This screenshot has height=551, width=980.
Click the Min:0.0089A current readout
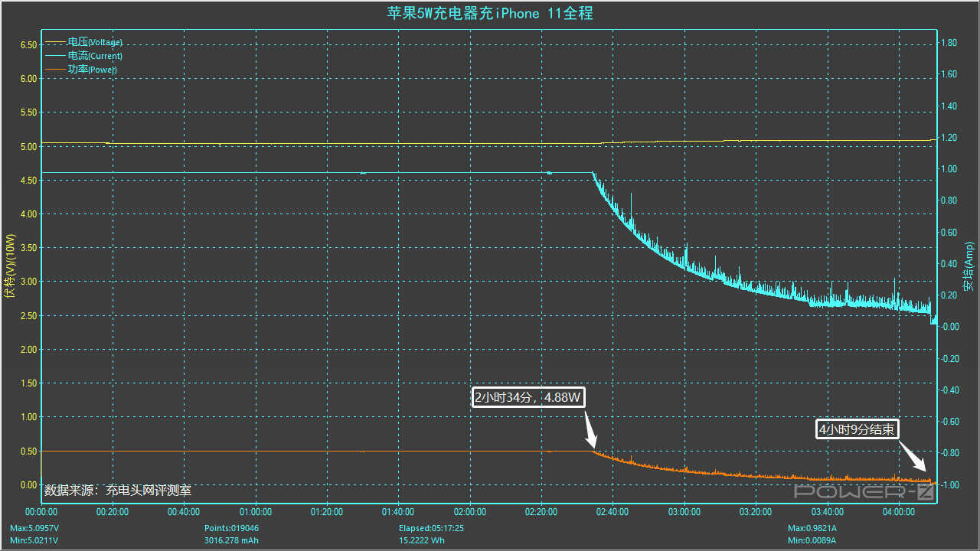click(x=812, y=540)
